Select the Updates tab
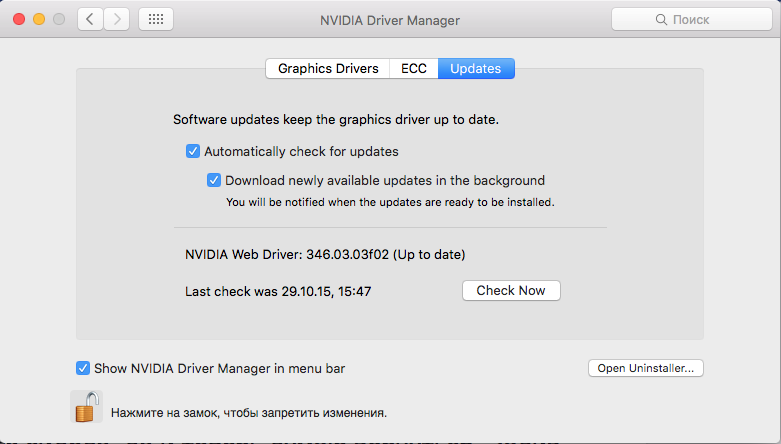Image resolution: width=781 pixels, height=444 pixels. click(476, 69)
